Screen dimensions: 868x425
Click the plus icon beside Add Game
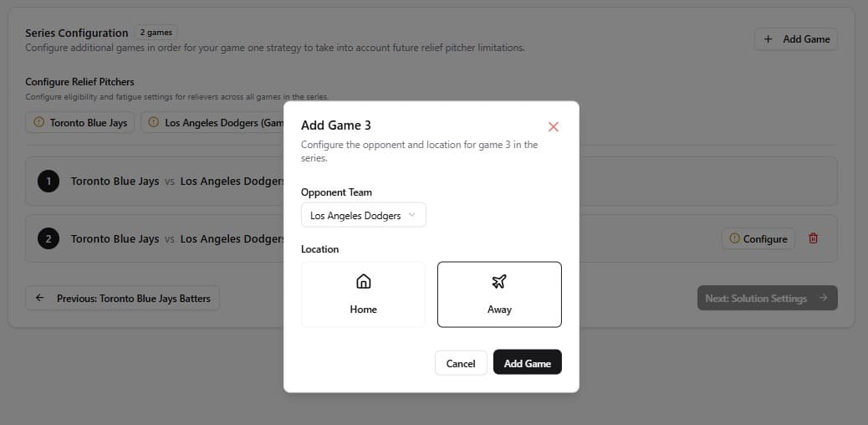[768, 39]
